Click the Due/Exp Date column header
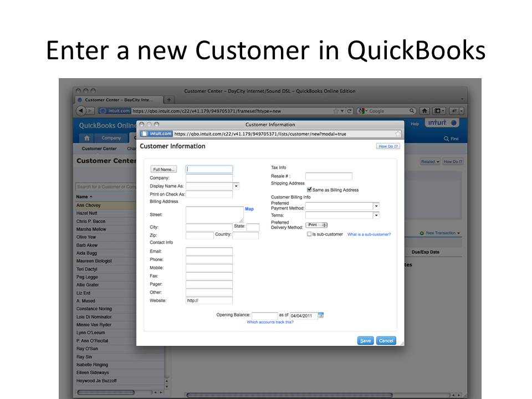This screenshot has width=532, height=399. 426,252
